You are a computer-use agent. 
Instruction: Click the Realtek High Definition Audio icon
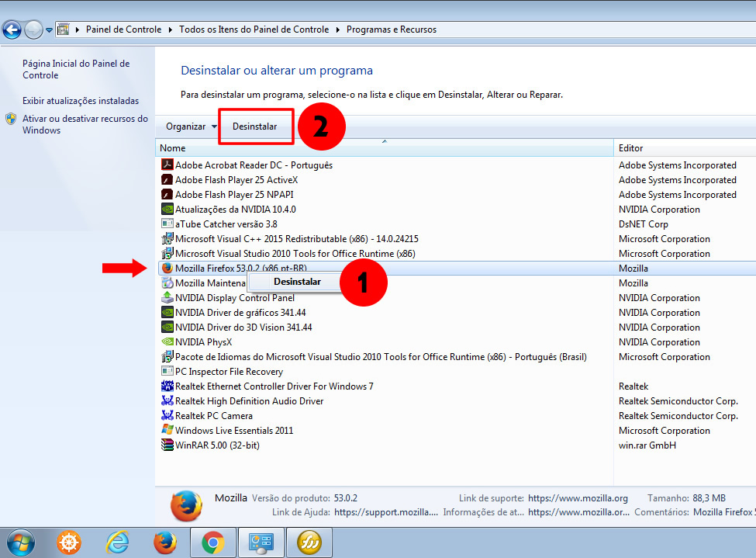(167, 400)
